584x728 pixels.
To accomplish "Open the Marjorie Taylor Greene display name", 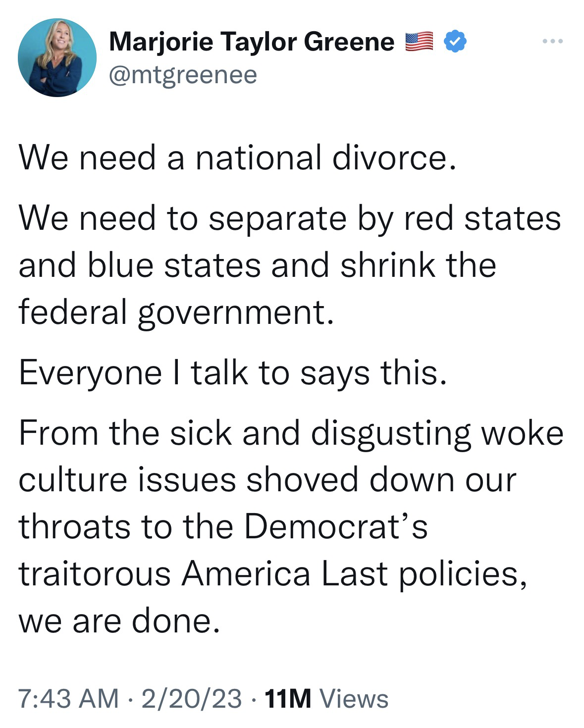I will click(252, 42).
